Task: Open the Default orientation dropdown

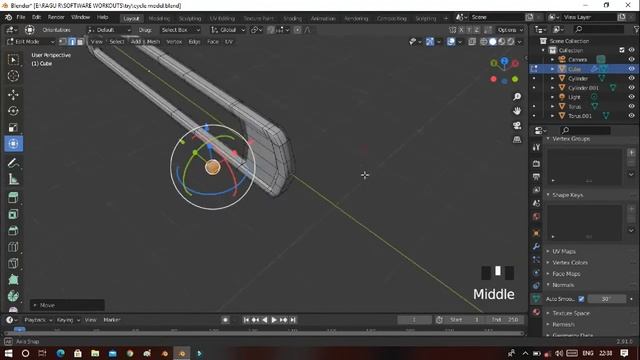Action: pos(109,30)
